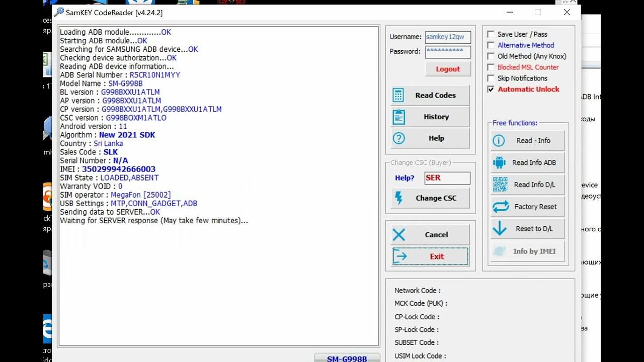Click the SM-G998B button at the bottom
This screenshot has width=644, height=362.
coord(347,357)
